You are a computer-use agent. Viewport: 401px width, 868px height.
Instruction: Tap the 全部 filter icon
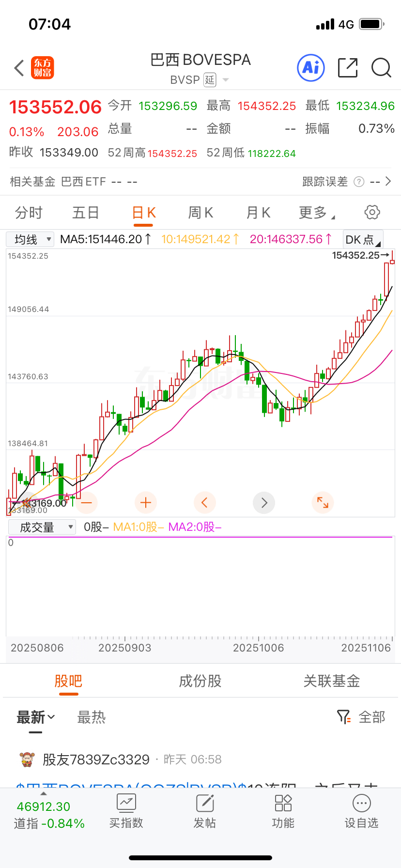(343, 717)
